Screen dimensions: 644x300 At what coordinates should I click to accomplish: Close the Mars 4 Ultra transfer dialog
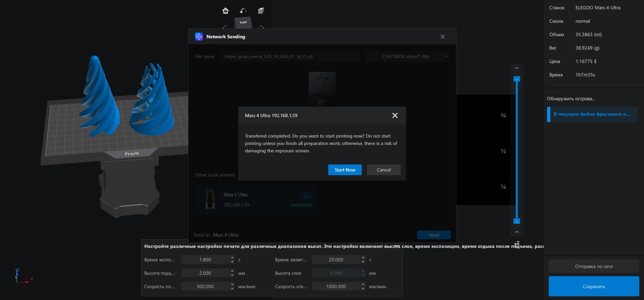click(x=395, y=115)
